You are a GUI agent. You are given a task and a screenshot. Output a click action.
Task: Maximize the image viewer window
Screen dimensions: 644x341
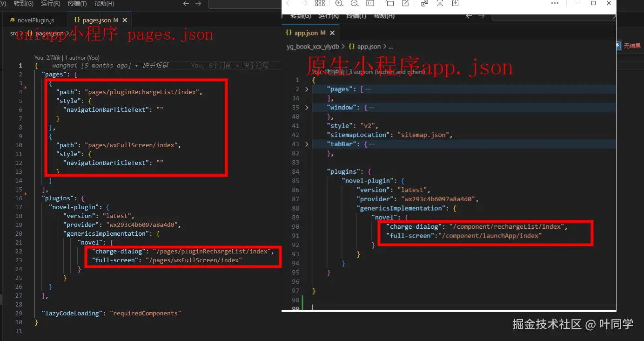[593, 3]
